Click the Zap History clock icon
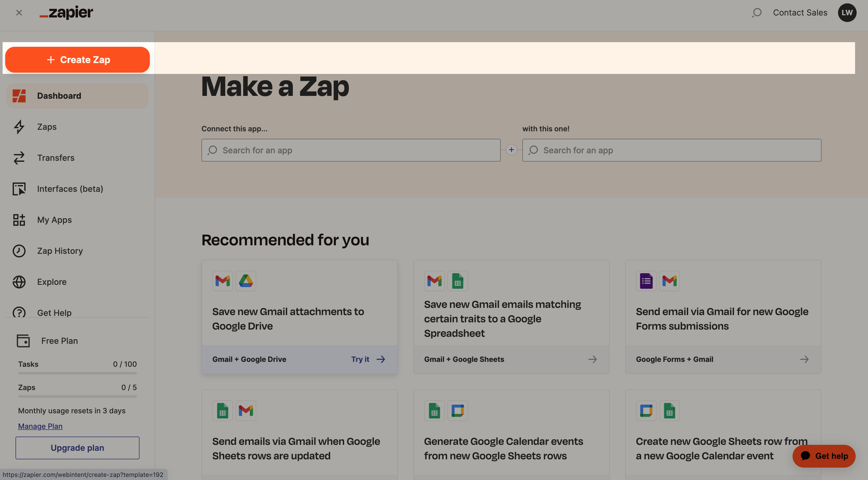Screen dimensions: 868x480 pyautogui.click(x=19, y=251)
